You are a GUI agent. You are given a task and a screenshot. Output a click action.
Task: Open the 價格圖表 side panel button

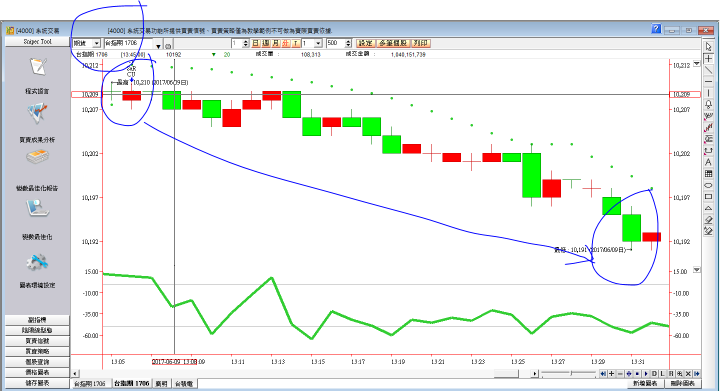37,372
